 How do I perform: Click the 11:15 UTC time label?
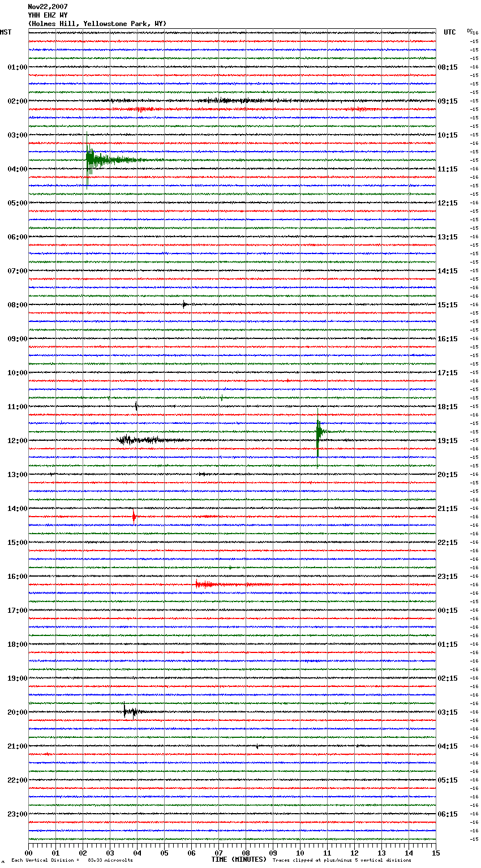[448, 169]
